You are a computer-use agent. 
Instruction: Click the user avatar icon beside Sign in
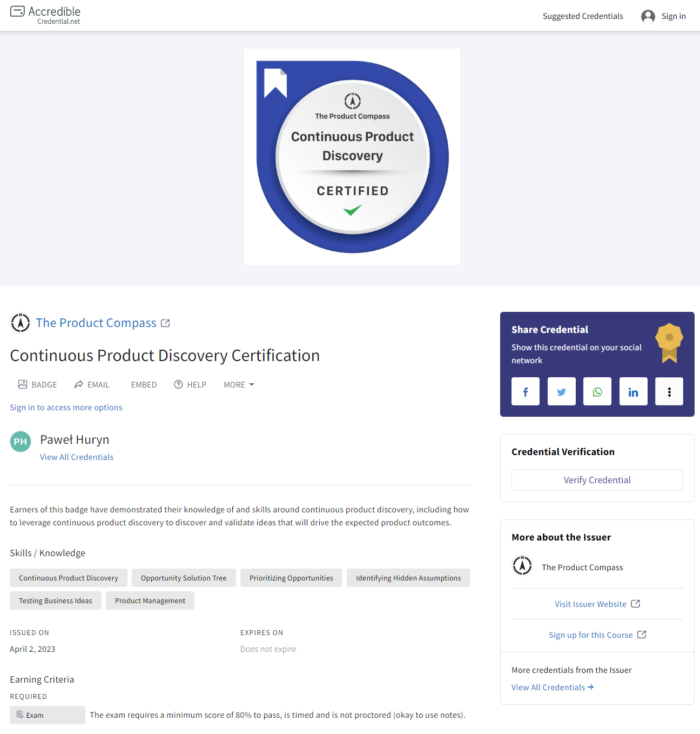pos(648,16)
